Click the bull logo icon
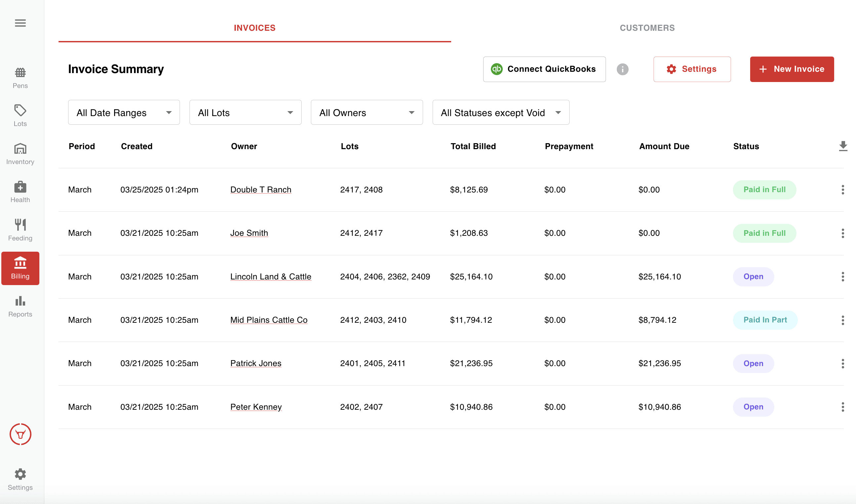The image size is (856, 504). pos(21,434)
